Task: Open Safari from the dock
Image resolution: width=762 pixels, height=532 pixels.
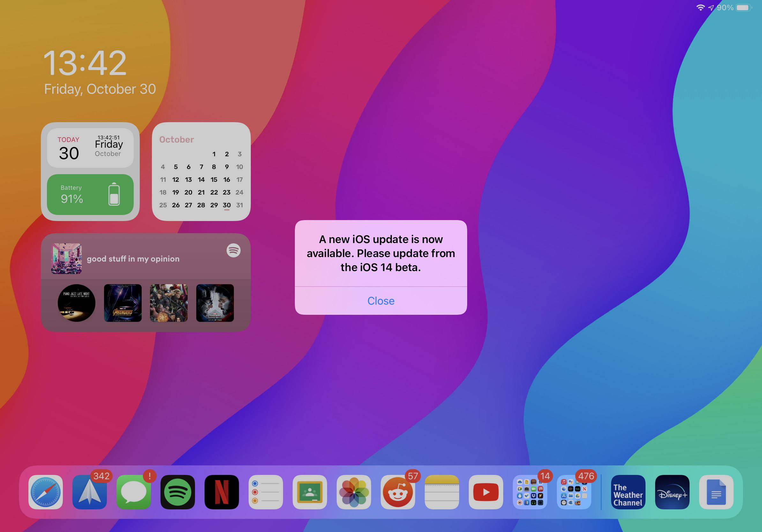Action: [45, 492]
